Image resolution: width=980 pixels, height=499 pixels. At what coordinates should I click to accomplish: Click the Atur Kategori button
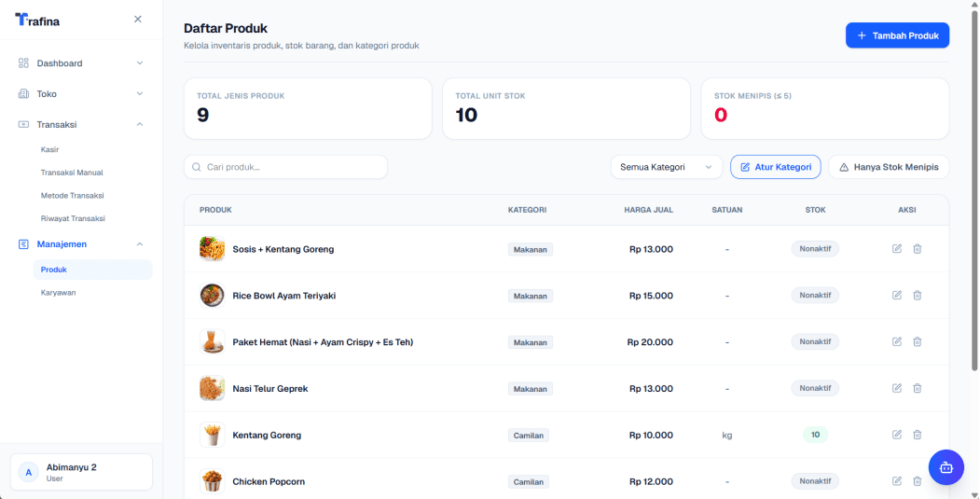(x=776, y=167)
